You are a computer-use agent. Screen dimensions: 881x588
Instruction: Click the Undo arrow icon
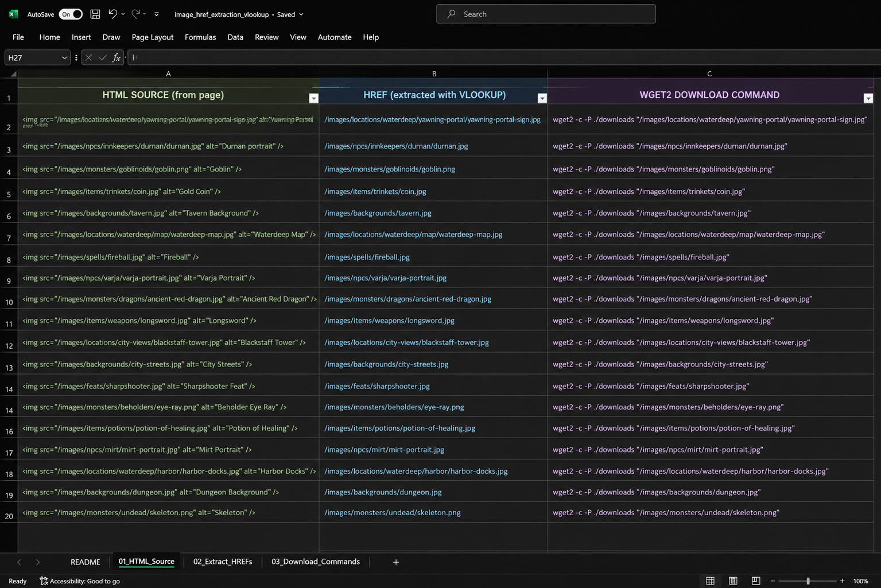112,14
